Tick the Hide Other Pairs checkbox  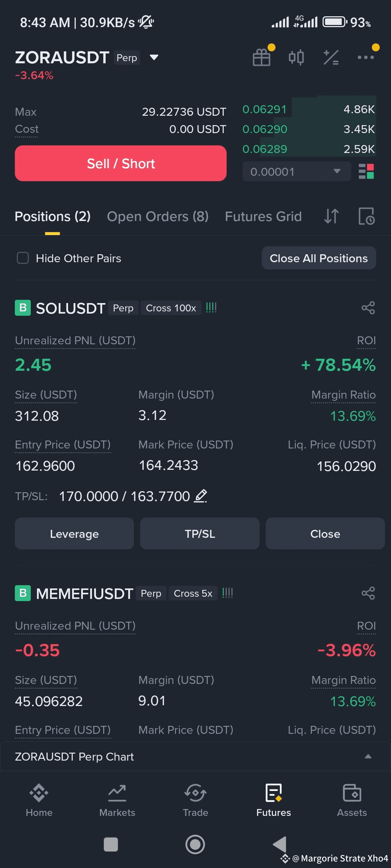23,258
